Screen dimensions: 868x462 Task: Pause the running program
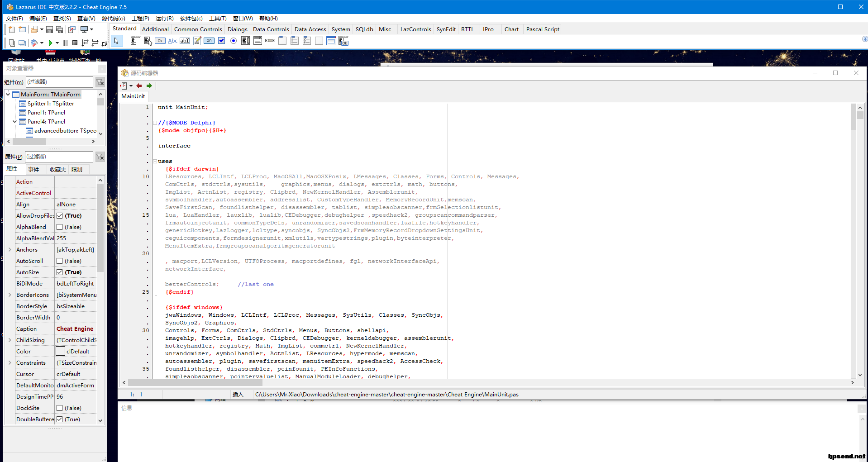point(65,43)
